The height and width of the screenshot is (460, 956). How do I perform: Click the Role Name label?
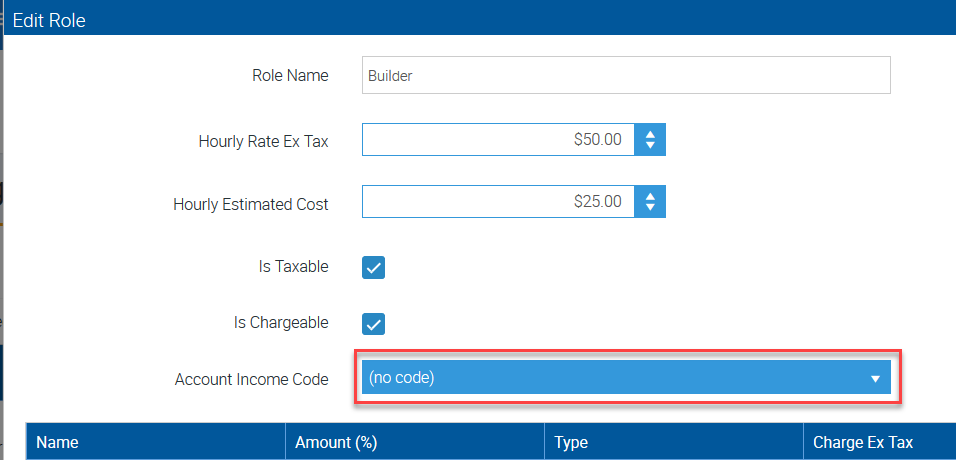289,75
